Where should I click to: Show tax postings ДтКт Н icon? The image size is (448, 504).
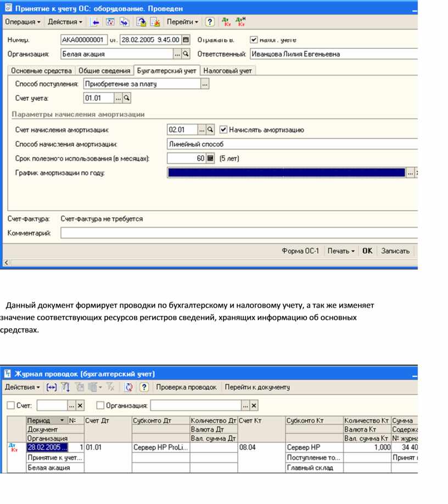(x=240, y=22)
